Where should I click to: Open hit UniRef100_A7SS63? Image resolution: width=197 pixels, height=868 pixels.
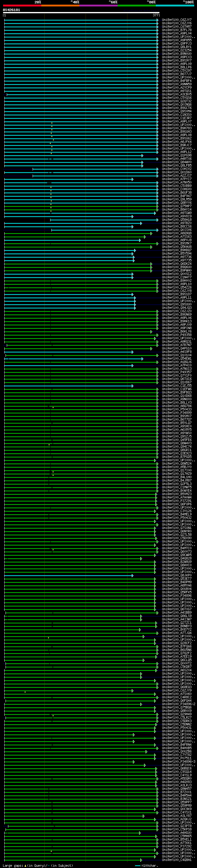coord(176,236)
